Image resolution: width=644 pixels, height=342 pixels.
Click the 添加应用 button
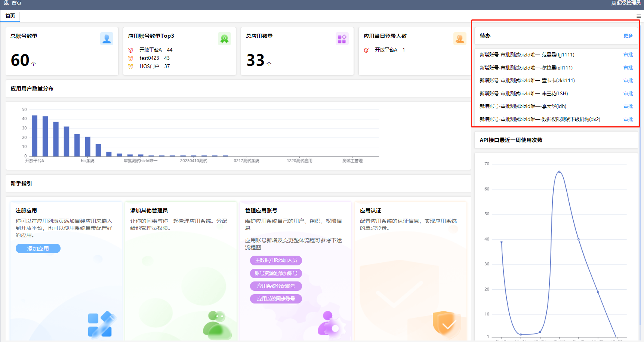pos(38,249)
